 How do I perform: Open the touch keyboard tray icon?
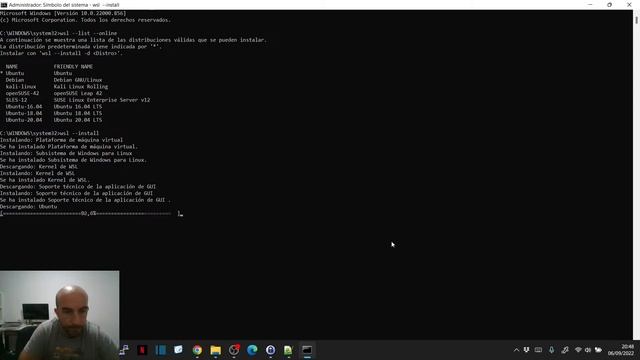tap(538, 350)
